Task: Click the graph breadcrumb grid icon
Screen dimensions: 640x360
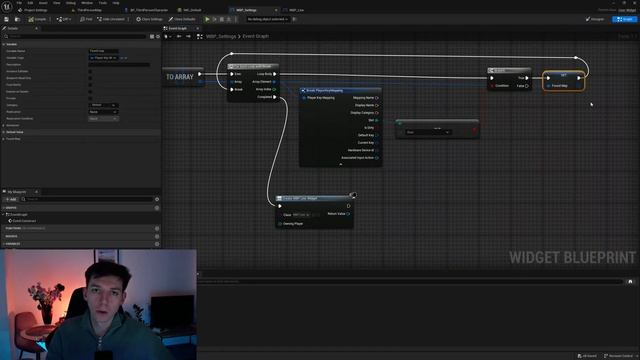Action: (200, 36)
